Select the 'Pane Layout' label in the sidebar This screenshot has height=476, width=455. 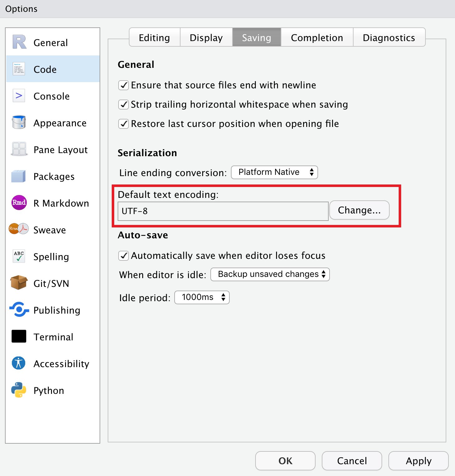(x=61, y=150)
